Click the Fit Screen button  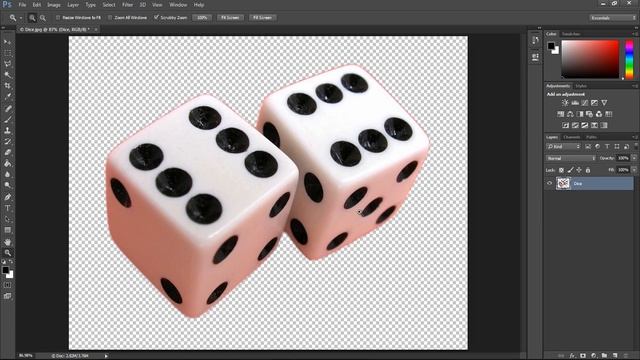click(230, 18)
